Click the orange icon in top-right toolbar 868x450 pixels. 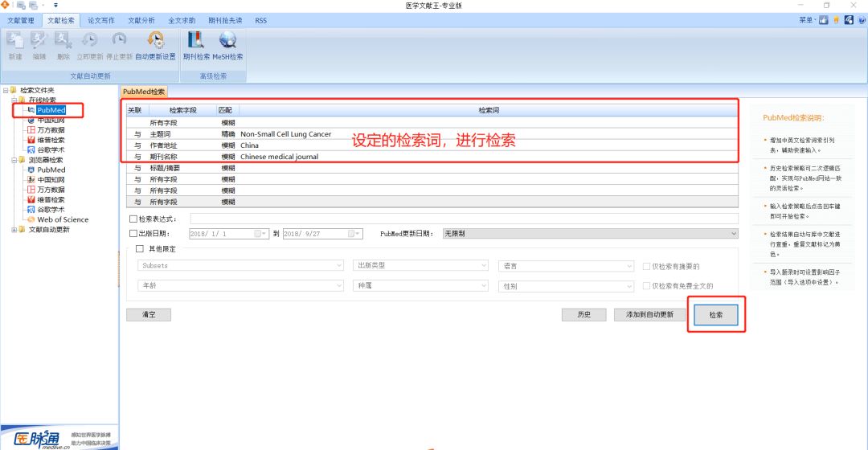coord(836,20)
